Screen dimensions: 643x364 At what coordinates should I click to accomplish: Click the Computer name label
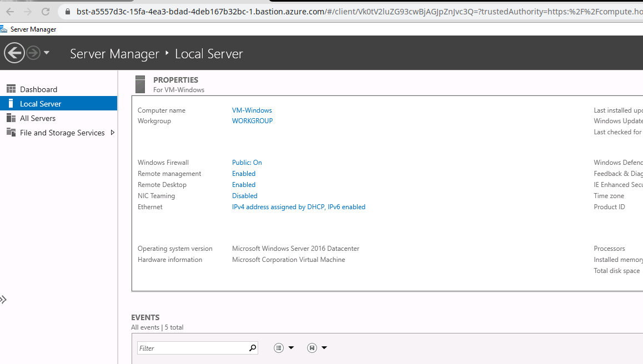coord(162,110)
